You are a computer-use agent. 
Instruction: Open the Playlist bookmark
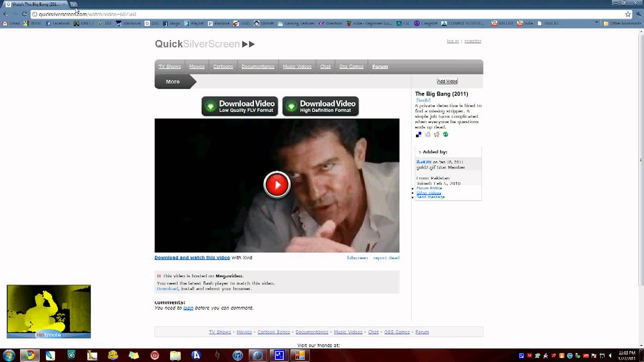pyautogui.click(x=194, y=23)
